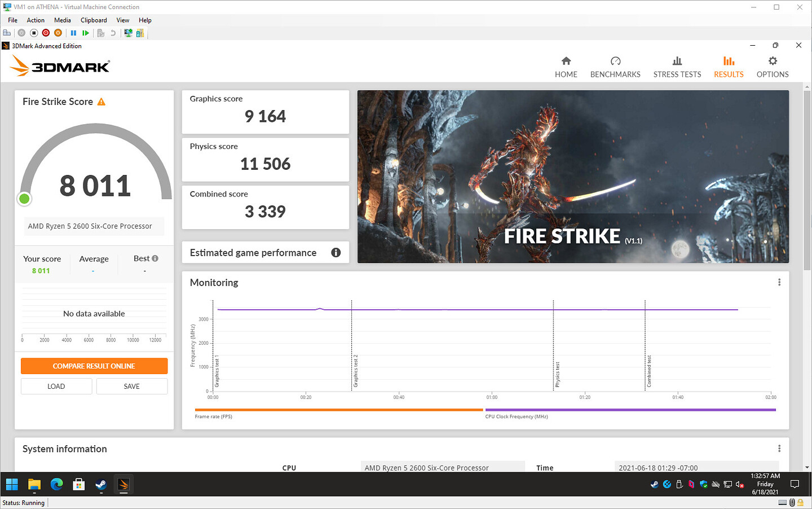Click the Turn Off (black stop) toolbar icon

point(34,33)
